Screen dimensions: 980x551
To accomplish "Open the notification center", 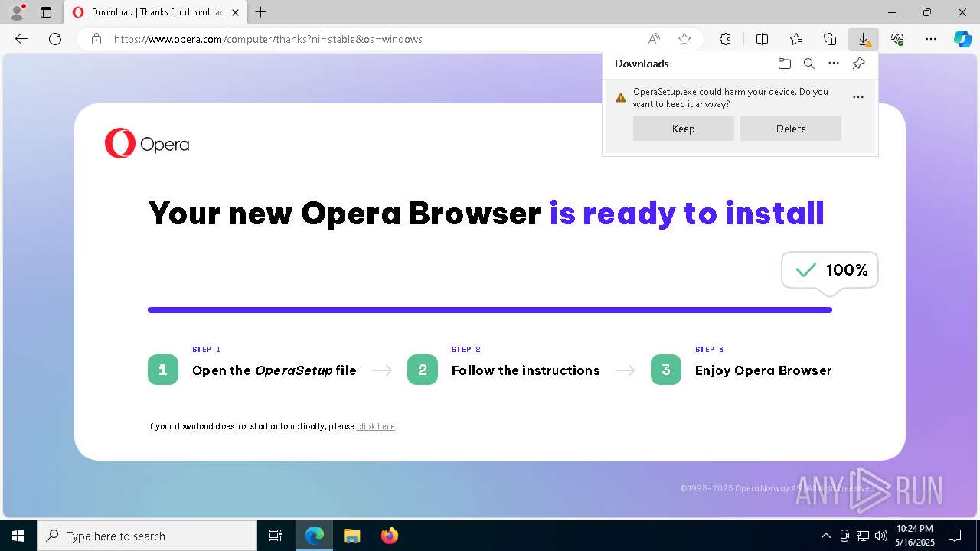I will 955,536.
